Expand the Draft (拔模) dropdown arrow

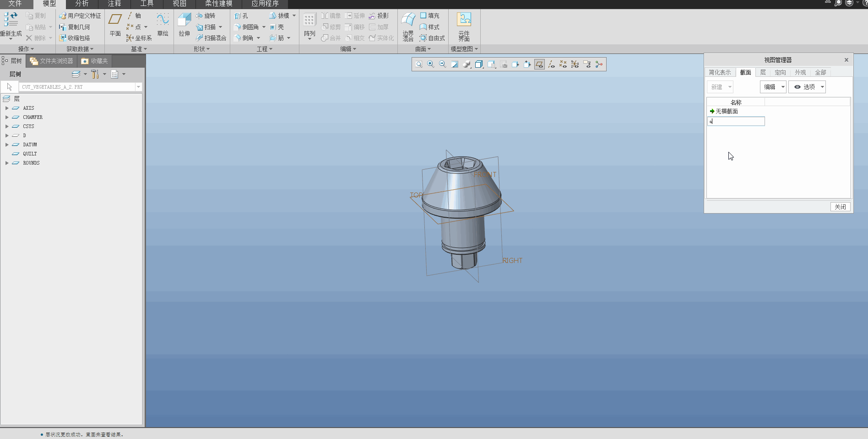pos(294,16)
